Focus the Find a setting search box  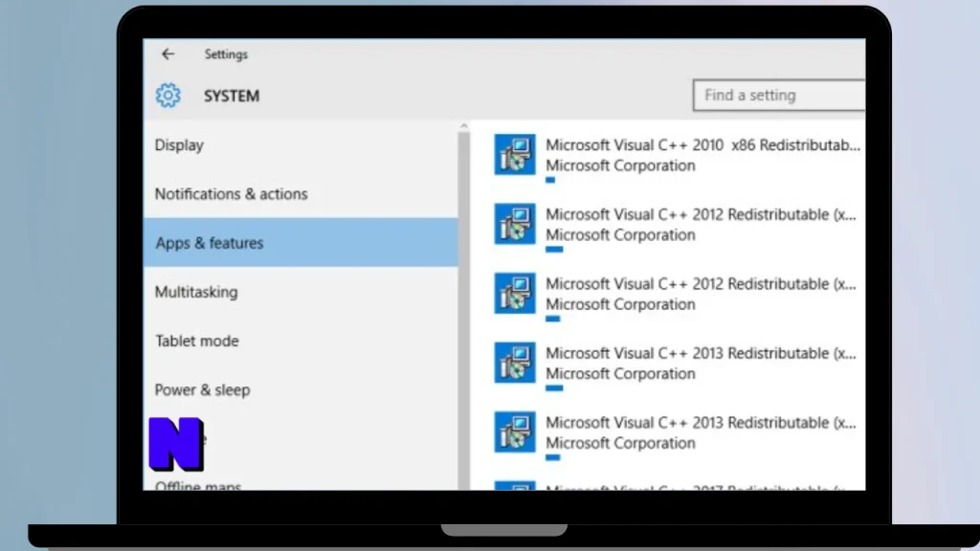(x=779, y=95)
